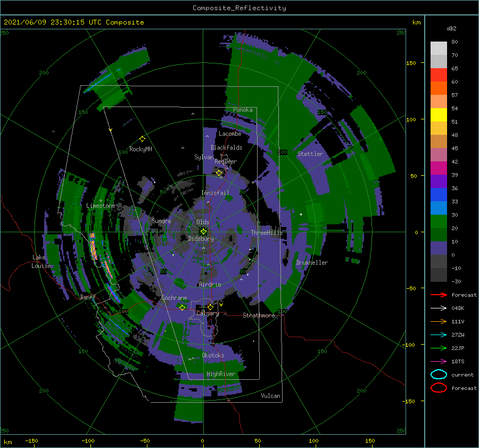Screen dimensions: 479x448
Task: Click the Okotoks city label
Action: pyautogui.click(x=213, y=355)
